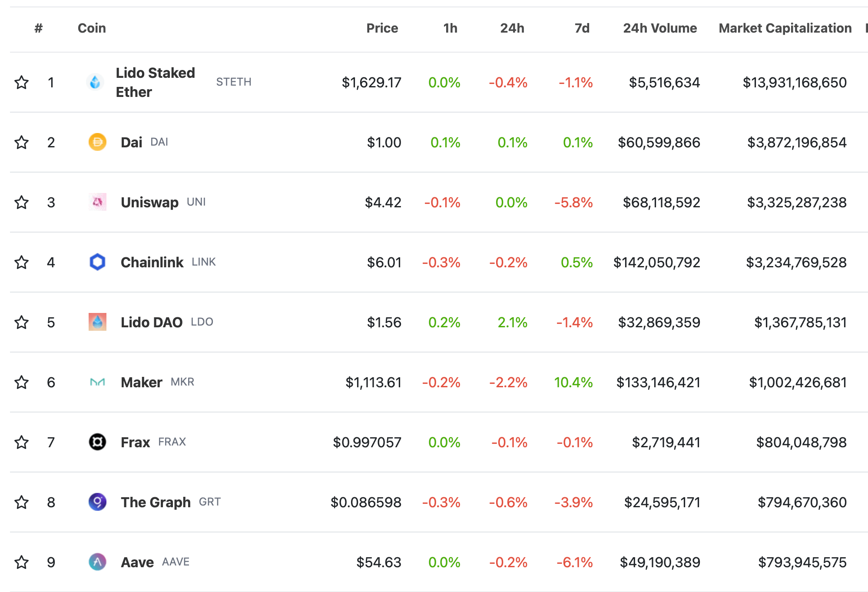Image resolution: width=868 pixels, height=592 pixels.
Task: Add Aave to favorites with star
Action: (22, 562)
